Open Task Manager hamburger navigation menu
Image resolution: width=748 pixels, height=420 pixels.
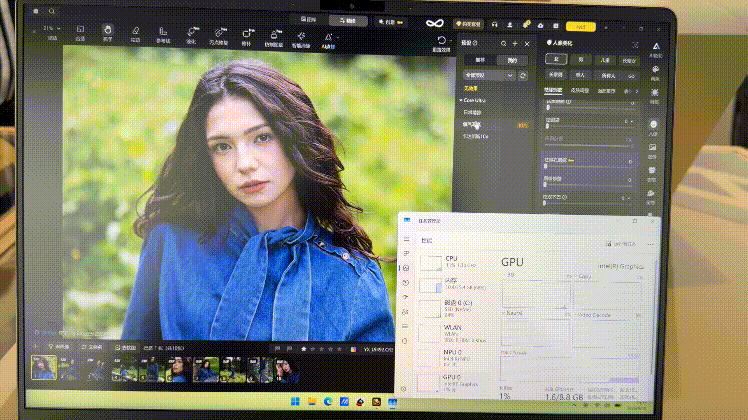click(x=406, y=239)
